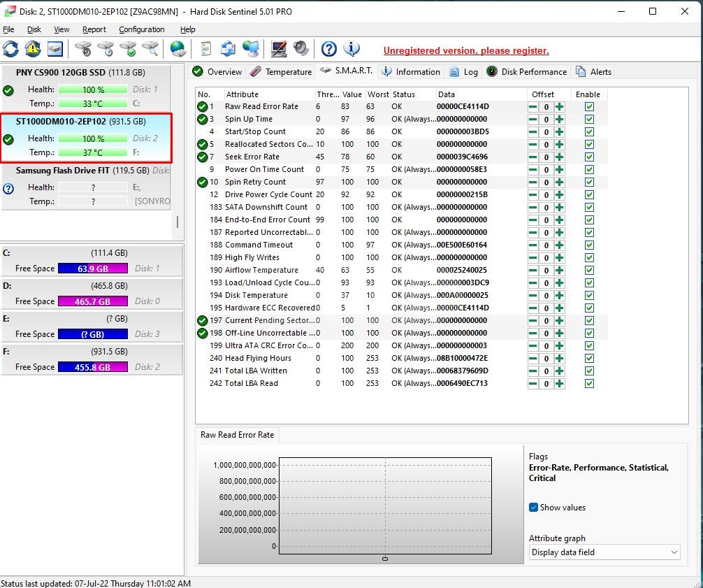Viewport: 703px width, 588px height.
Task: Toggle Enable checkbox for Raw Read Error Rate
Action: [589, 107]
